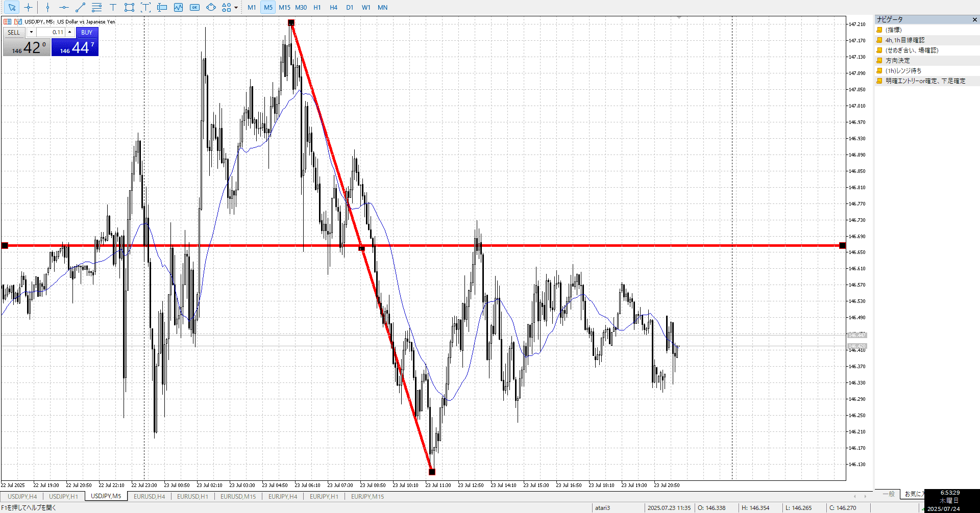
Task: Click the OK button object tool
Action: (194, 7)
